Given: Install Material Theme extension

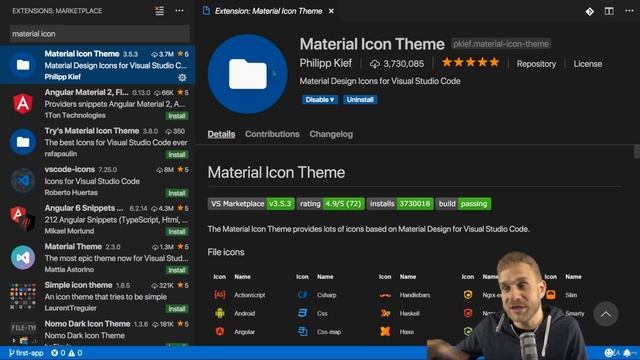Looking at the screenshot, I should click(x=177, y=270).
